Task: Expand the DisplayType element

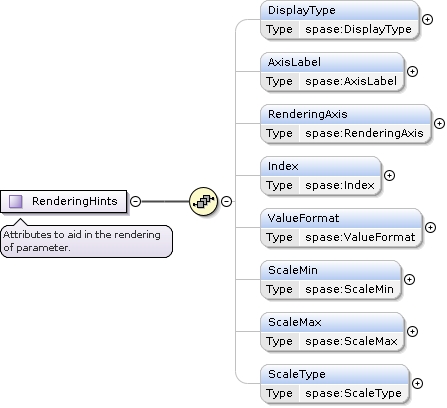Action: coord(427,19)
